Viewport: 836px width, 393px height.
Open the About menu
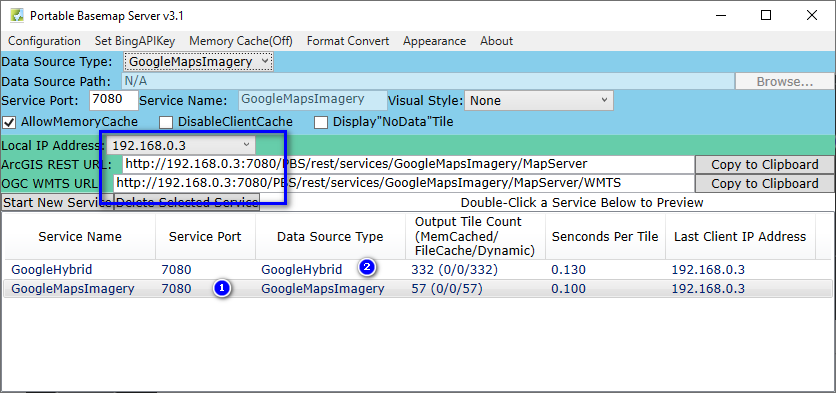(496, 41)
